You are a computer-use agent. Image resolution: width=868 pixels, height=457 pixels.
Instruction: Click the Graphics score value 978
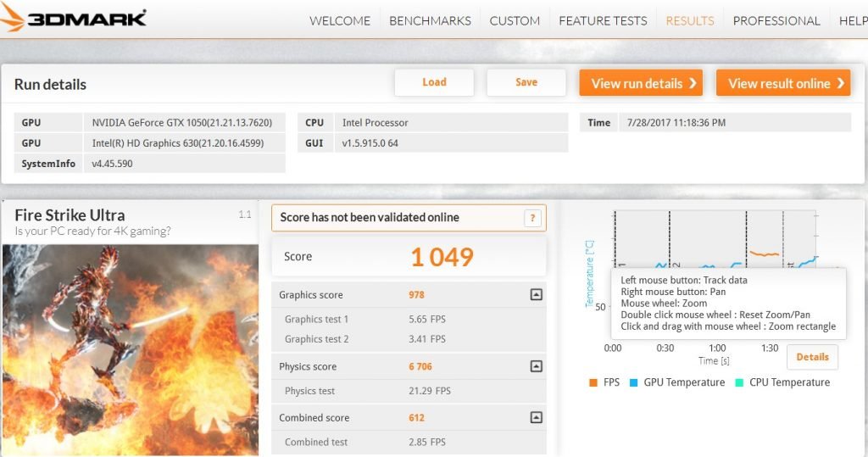(416, 295)
